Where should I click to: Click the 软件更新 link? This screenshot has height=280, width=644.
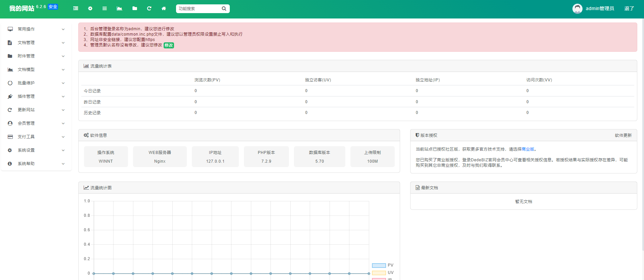[623, 135]
